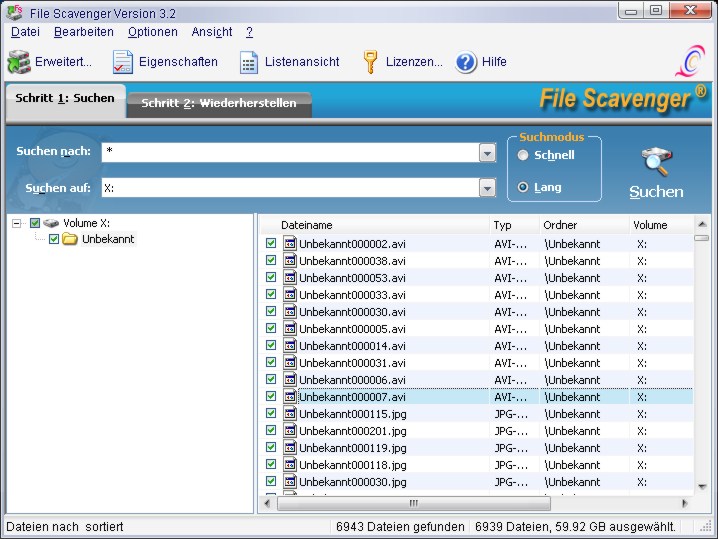The width and height of the screenshot is (718, 539).
Task: Click the vertical scrollbar down arrow
Action: pos(702,487)
